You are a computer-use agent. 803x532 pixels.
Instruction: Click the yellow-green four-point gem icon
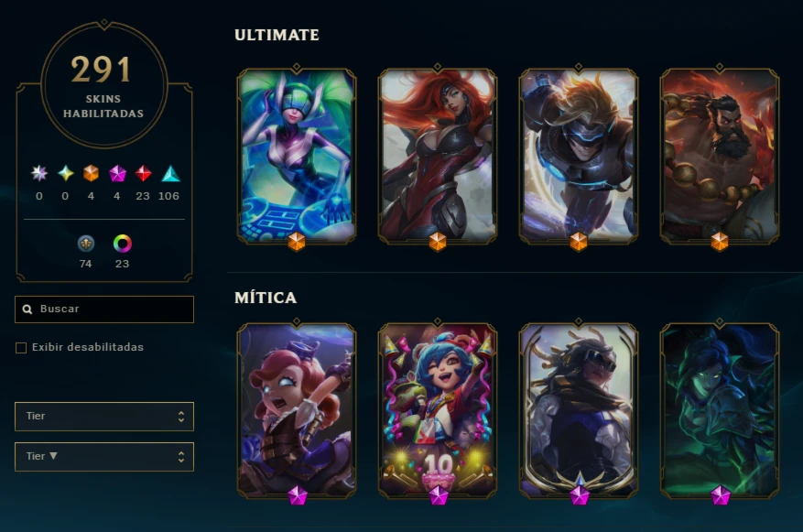(66, 173)
